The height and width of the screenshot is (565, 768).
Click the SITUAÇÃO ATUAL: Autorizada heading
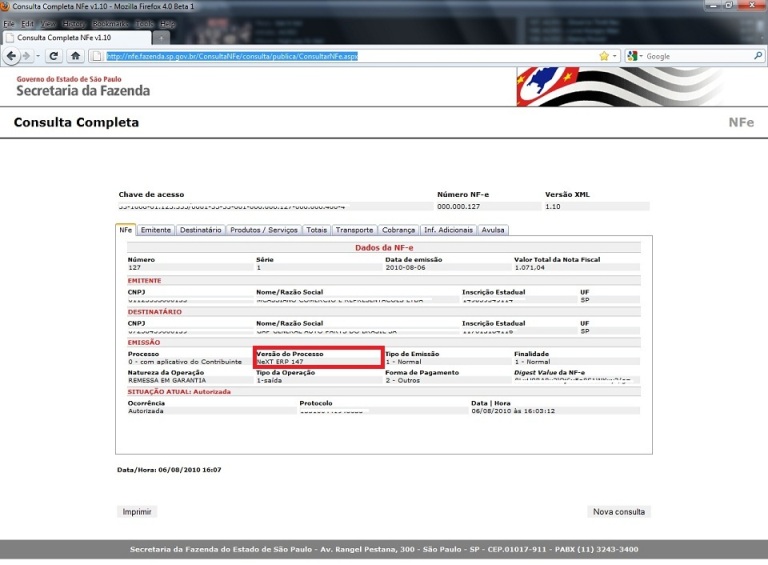[x=179, y=392]
